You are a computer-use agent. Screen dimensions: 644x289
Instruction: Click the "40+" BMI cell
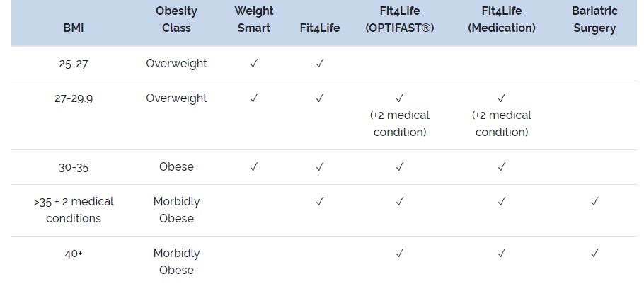[x=74, y=253]
